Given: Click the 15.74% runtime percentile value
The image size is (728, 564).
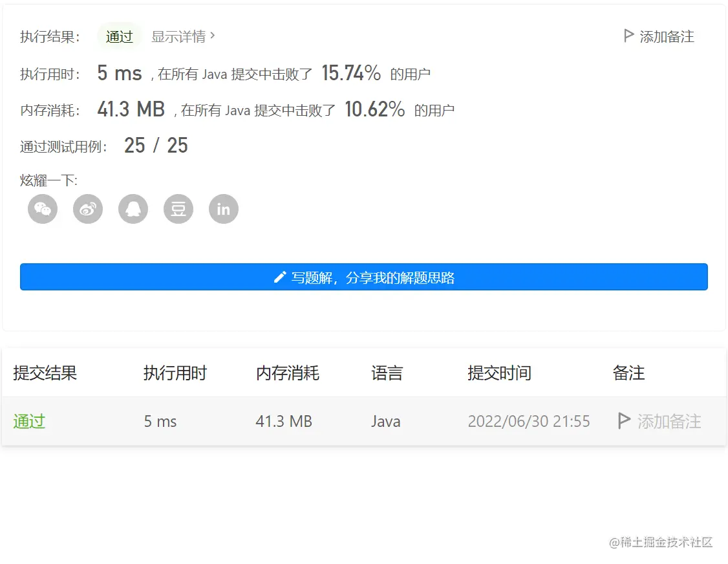Looking at the screenshot, I should click(351, 73).
